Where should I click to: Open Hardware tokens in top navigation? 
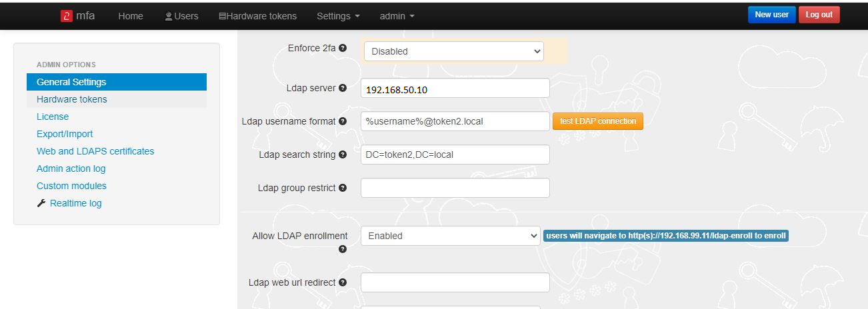[257, 16]
